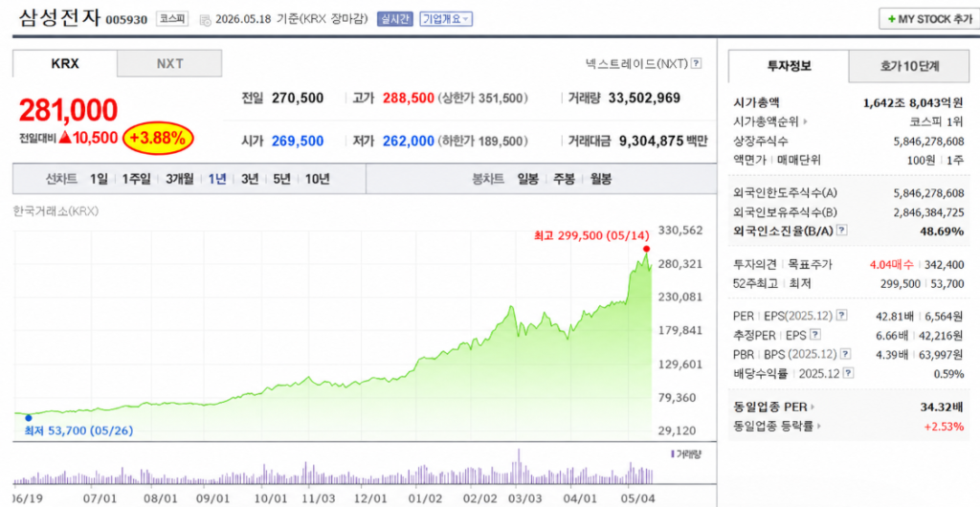
Task: Switch to the NXT tab
Action: point(169,64)
